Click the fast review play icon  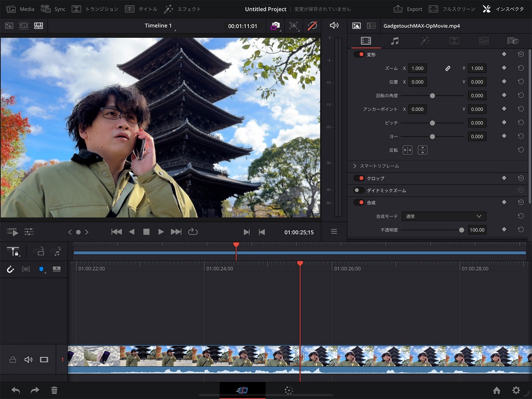pos(13,232)
